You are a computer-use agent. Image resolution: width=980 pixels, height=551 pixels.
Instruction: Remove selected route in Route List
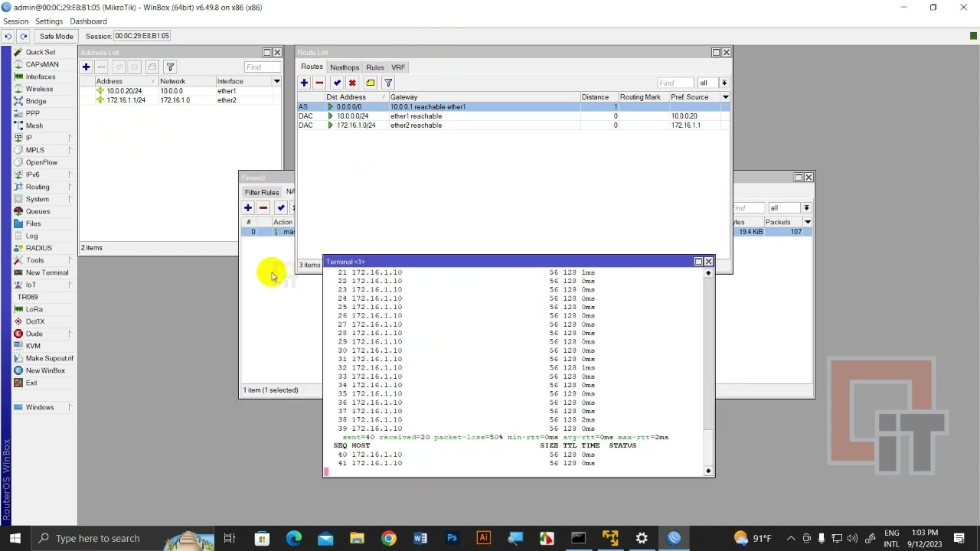point(319,83)
